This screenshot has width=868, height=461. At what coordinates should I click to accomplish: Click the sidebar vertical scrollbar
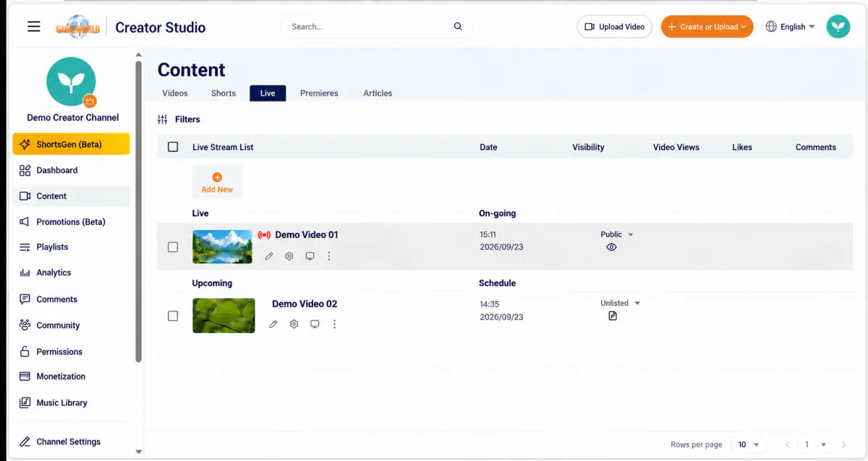(x=138, y=210)
